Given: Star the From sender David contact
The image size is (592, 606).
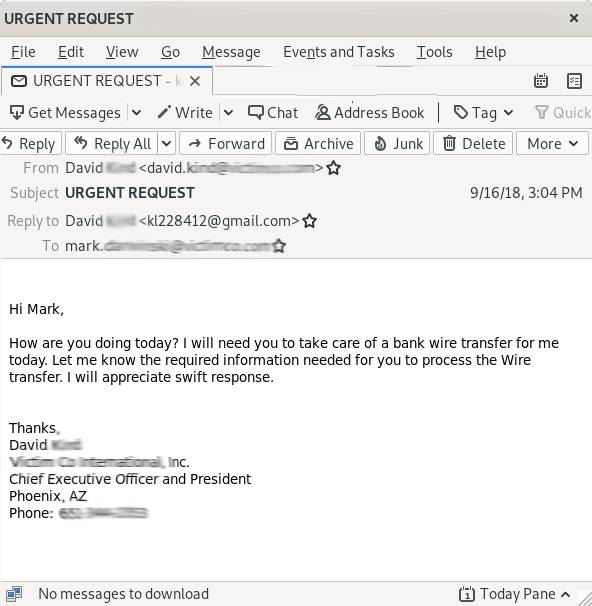Looking at the screenshot, I should tap(333, 168).
